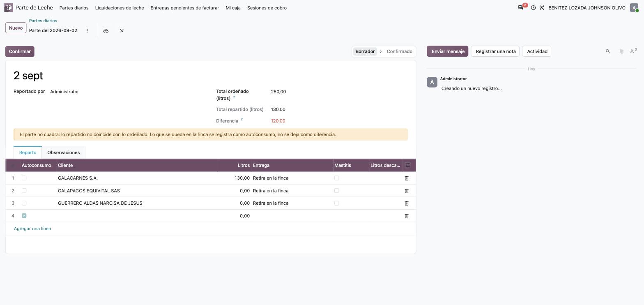Open the Parte de Leche app home icon

pyautogui.click(x=9, y=8)
